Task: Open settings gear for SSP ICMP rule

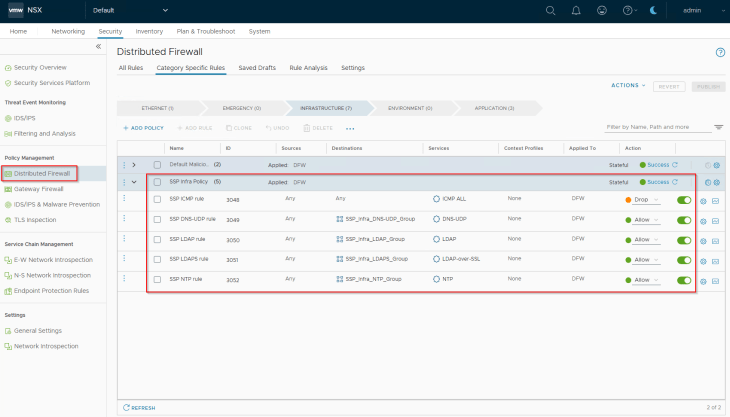Action: tap(703, 200)
